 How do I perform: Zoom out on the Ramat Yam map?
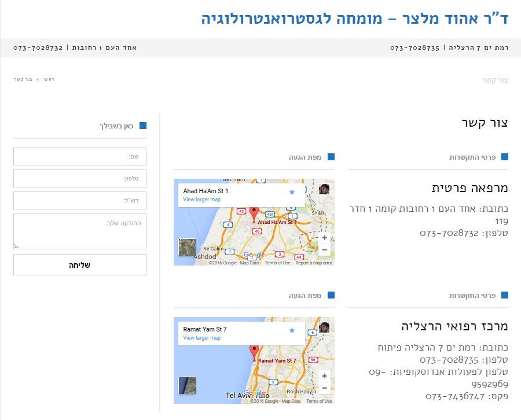point(325,388)
